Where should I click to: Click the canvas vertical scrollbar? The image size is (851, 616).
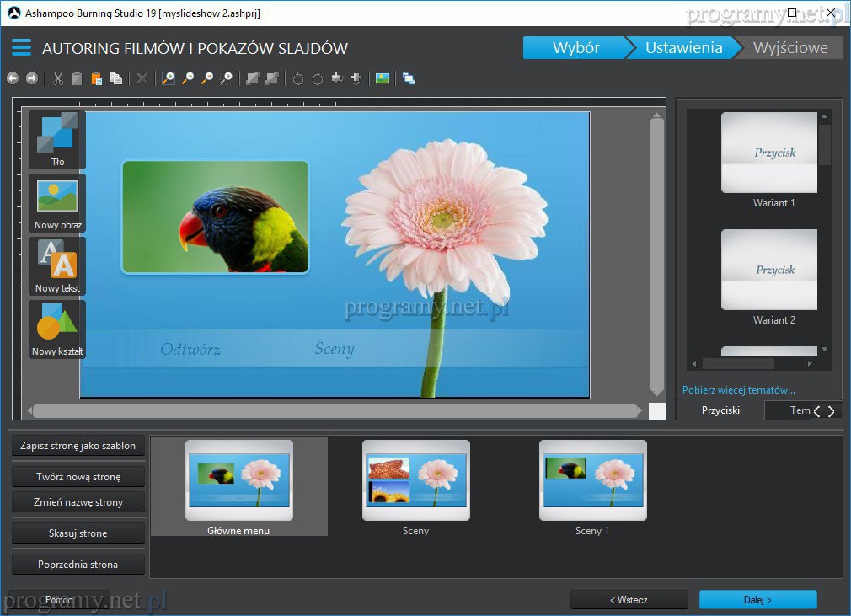point(657,253)
